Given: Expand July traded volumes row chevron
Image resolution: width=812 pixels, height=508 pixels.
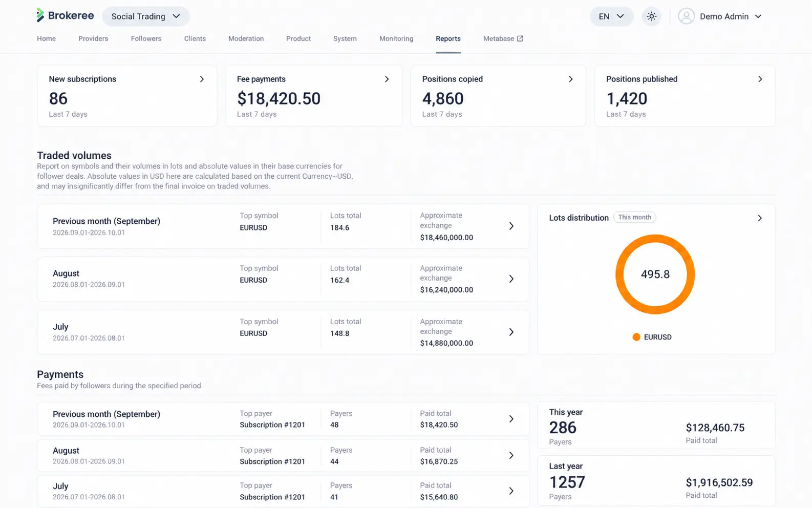Looking at the screenshot, I should point(511,332).
